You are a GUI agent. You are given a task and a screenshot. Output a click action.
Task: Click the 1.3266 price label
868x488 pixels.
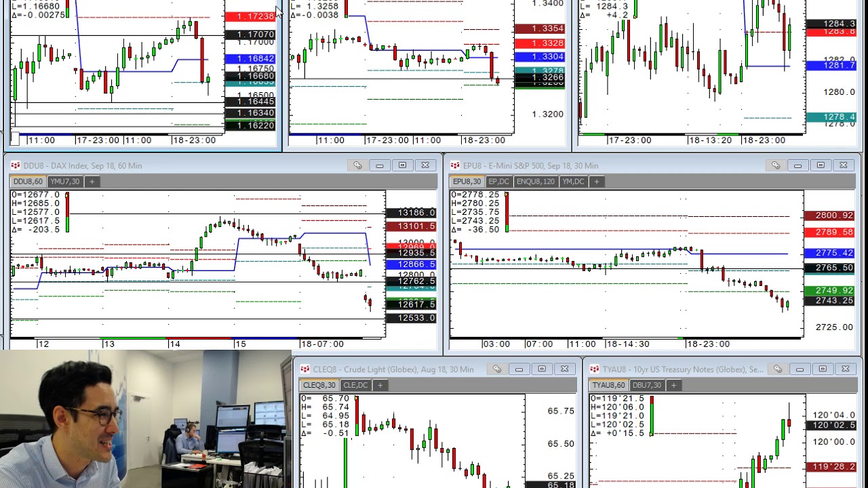pos(540,77)
